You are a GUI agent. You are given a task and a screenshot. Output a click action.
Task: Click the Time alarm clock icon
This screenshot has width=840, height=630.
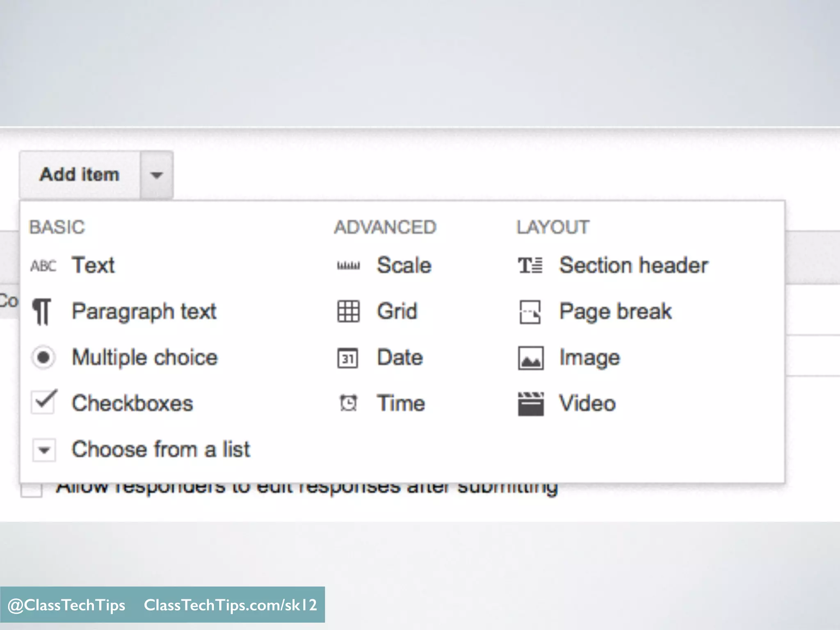348,403
